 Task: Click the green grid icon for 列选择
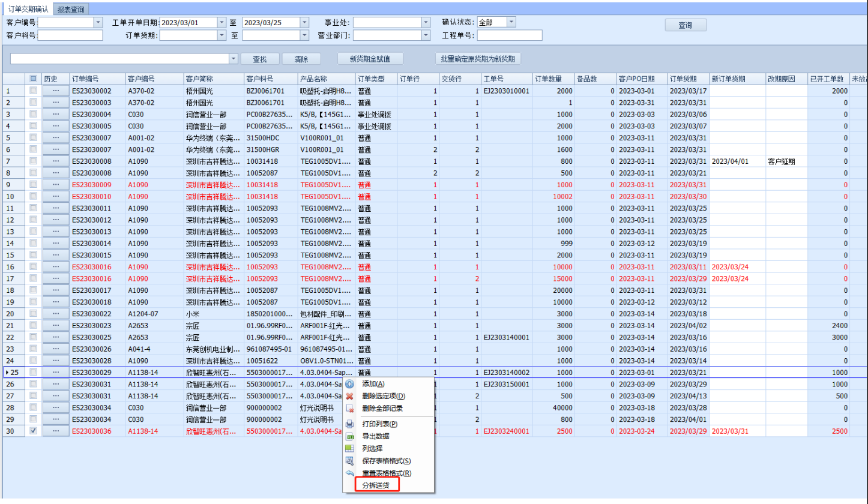(x=350, y=448)
